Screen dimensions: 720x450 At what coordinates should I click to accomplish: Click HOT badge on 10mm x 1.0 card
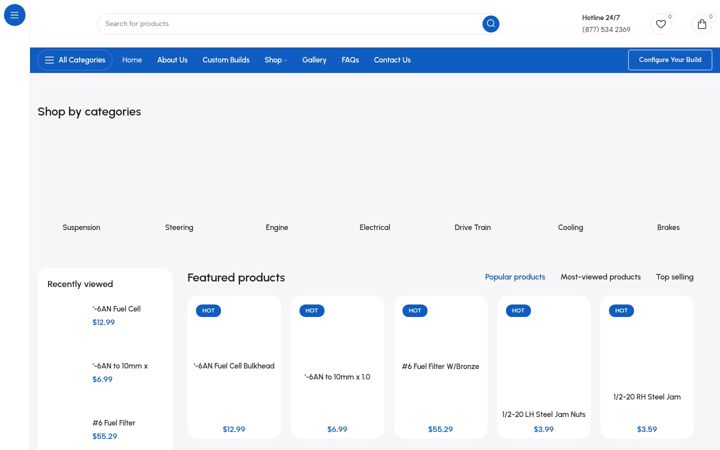click(312, 310)
